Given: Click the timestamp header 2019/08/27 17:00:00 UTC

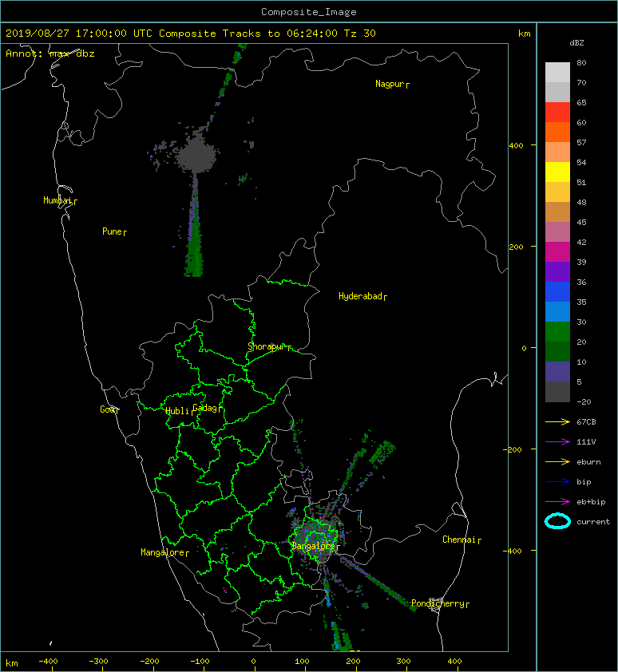Looking at the screenshot, I should [79, 34].
